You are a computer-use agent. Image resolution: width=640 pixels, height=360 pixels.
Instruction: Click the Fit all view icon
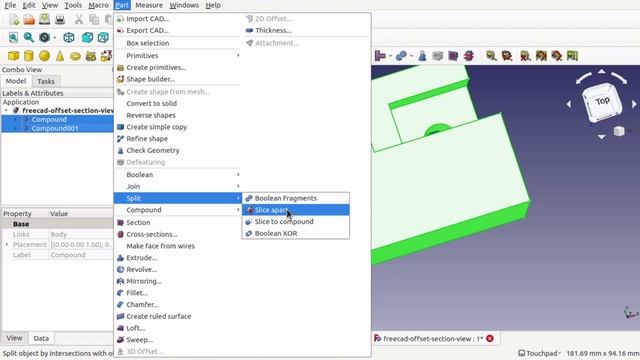pyautogui.click(x=13, y=38)
